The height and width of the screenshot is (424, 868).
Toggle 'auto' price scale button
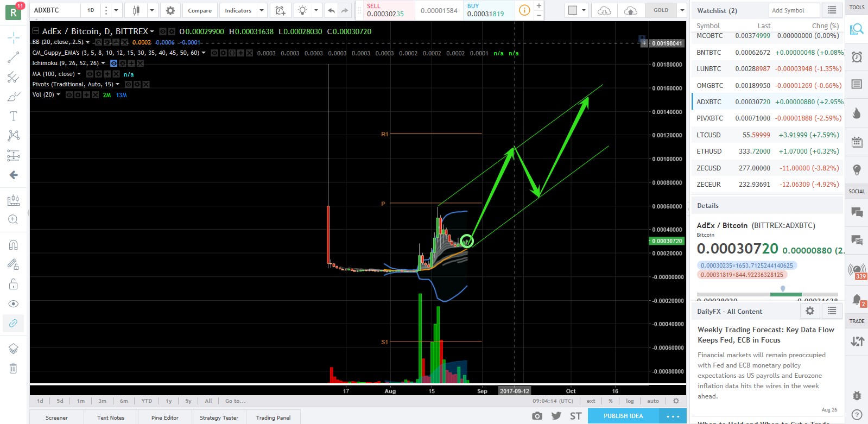tap(653, 401)
